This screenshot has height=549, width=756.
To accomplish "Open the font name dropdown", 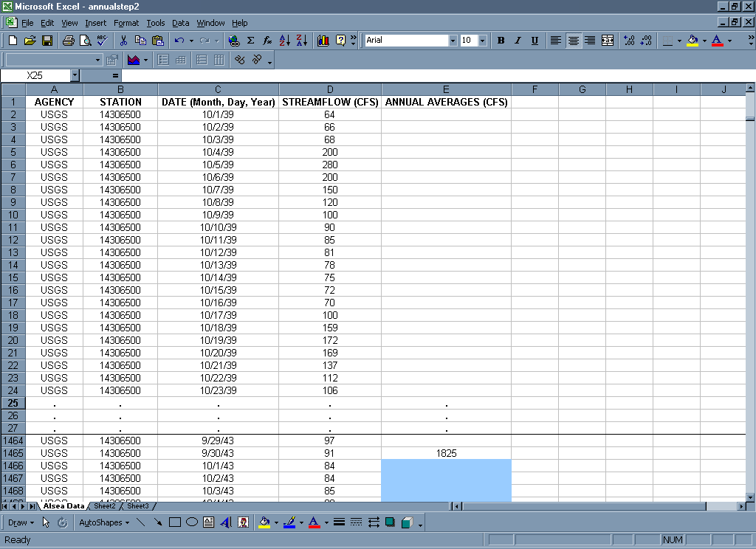I will click(453, 41).
